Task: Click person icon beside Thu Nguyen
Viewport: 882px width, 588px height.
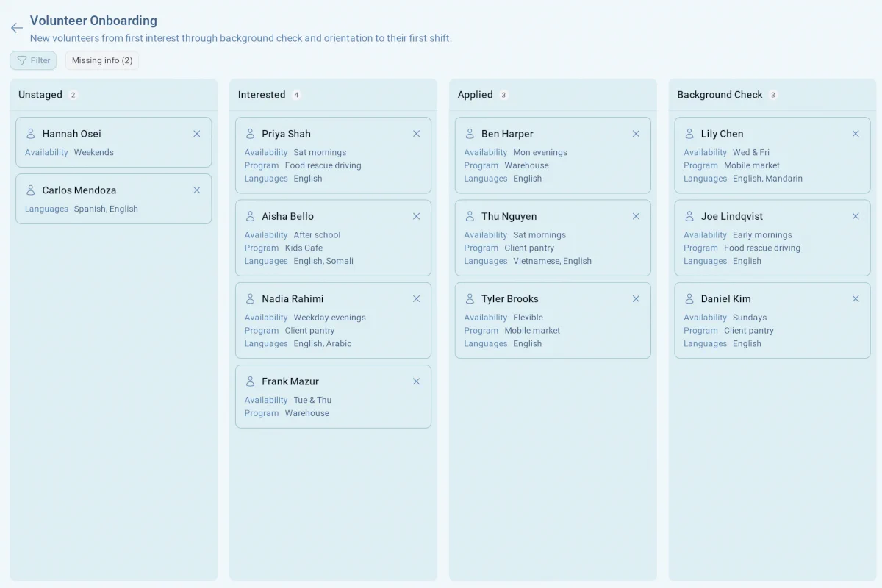Action: (x=470, y=216)
